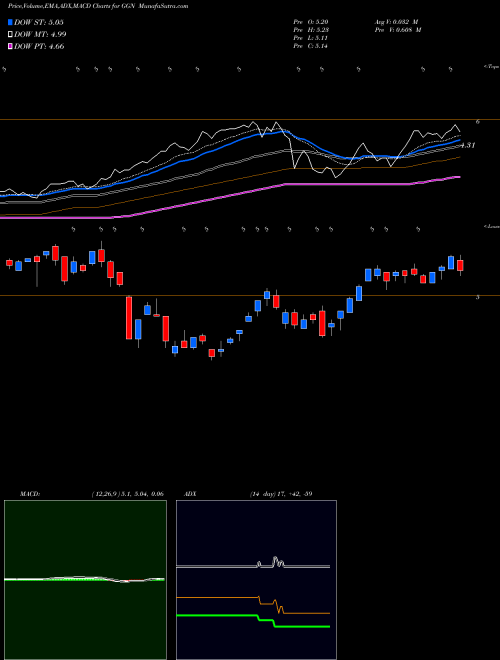Click the '5' axis label on candlestick chart
The image size is (500, 660).
click(x=478, y=297)
